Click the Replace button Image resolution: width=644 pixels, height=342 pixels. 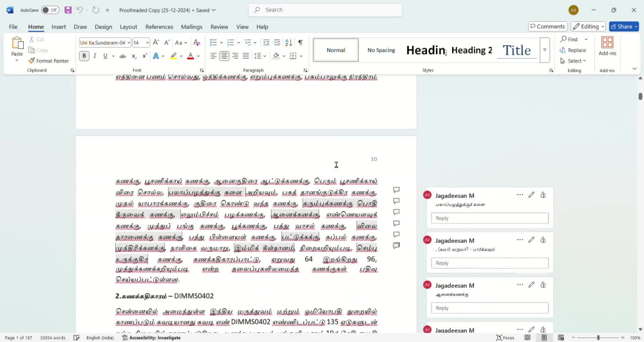pos(573,50)
